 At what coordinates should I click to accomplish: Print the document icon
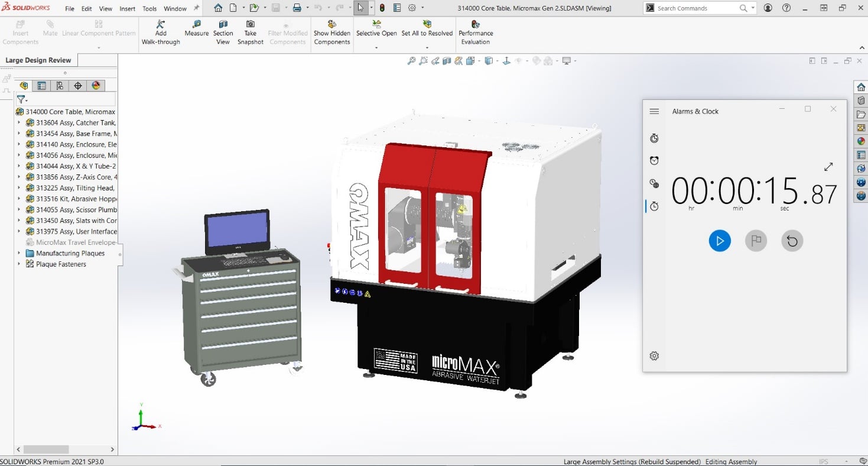pos(297,8)
